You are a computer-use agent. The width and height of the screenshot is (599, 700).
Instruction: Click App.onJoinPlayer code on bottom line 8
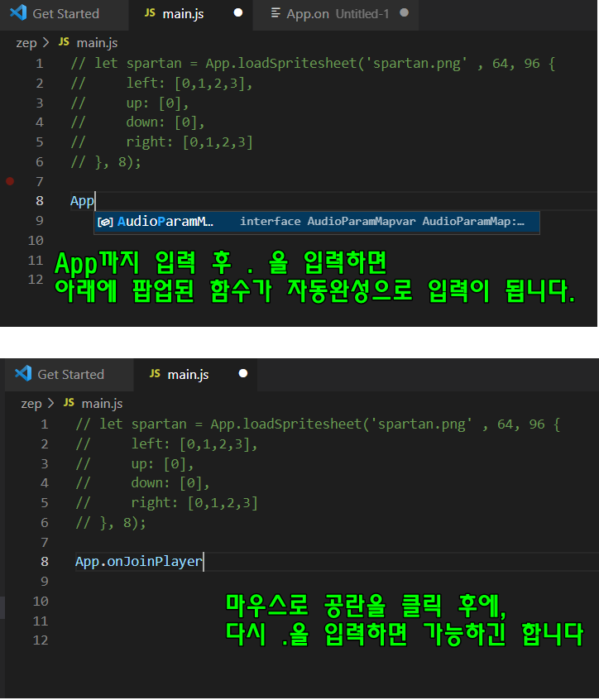click(x=139, y=562)
